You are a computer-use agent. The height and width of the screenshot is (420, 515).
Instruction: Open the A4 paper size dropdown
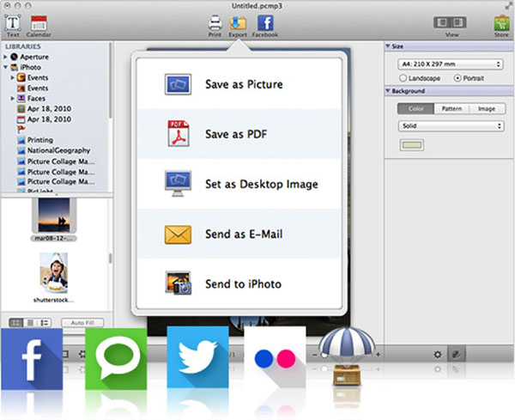(450, 63)
